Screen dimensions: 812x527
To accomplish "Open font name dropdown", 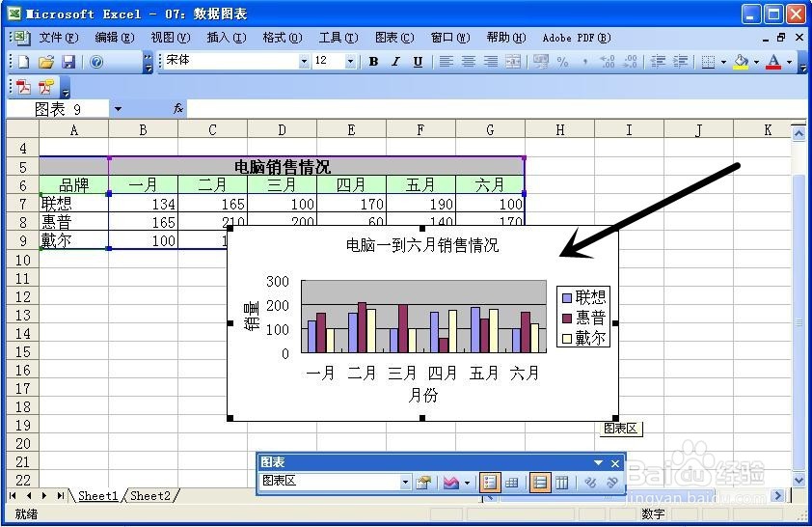I will [x=304, y=62].
